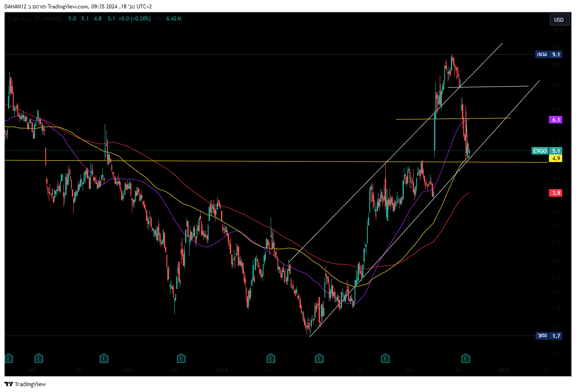Click the 9.5 price axis tick
Viewport: 576px width, 392px height.
click(x=556, y=46)
